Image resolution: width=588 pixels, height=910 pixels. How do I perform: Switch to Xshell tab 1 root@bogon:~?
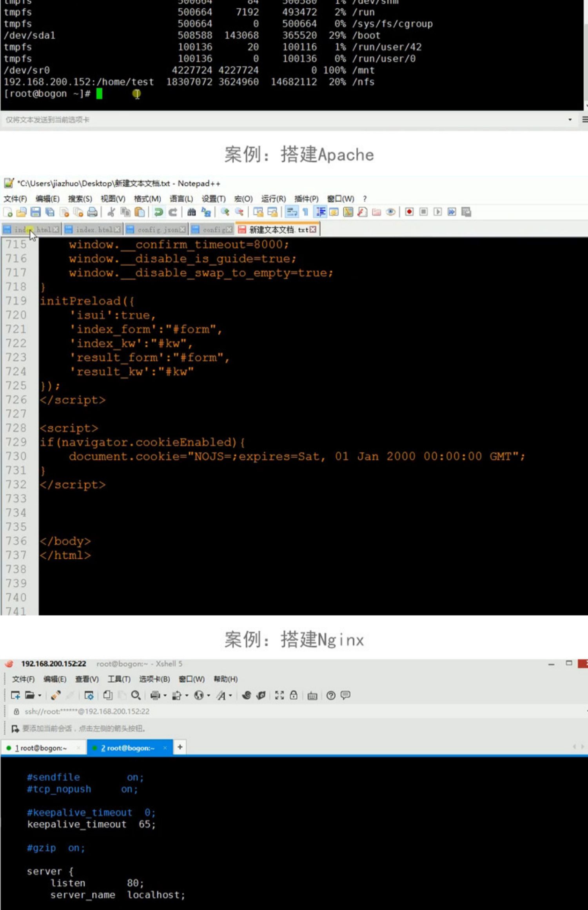(43, 748)
